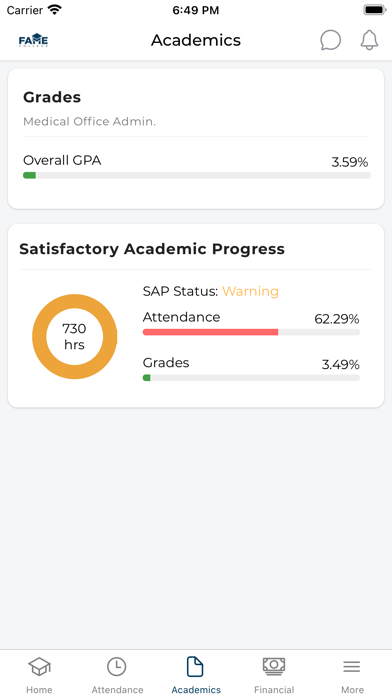Tap the Academics document icon
This screenshot has height=696, width=392.
[195, 666]
